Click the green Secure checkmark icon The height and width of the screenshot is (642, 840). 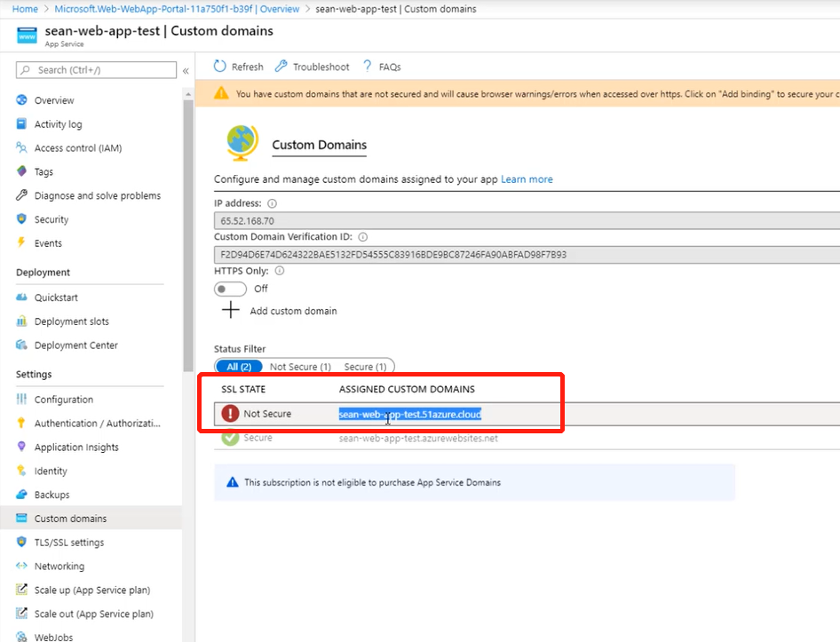click(x=230, y=437)
